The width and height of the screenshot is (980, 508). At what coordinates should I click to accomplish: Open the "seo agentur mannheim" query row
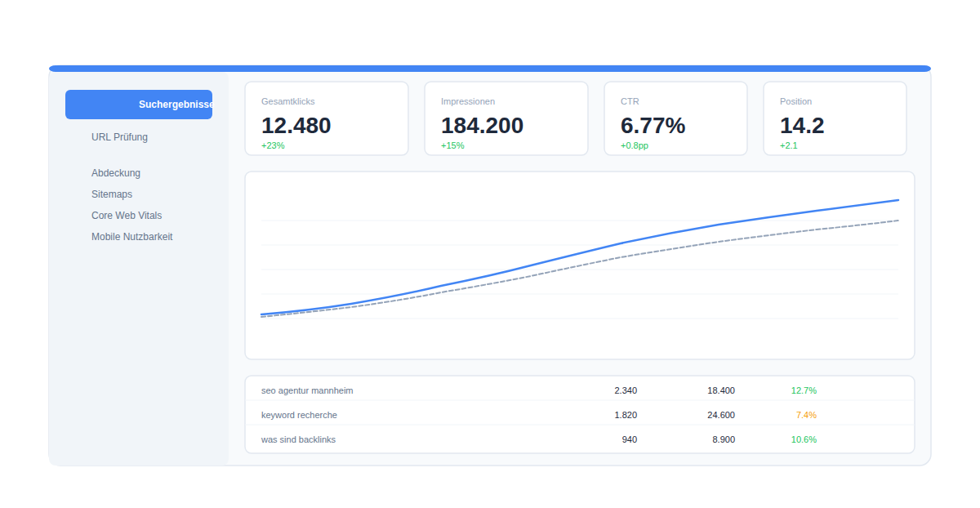point(307,390)
